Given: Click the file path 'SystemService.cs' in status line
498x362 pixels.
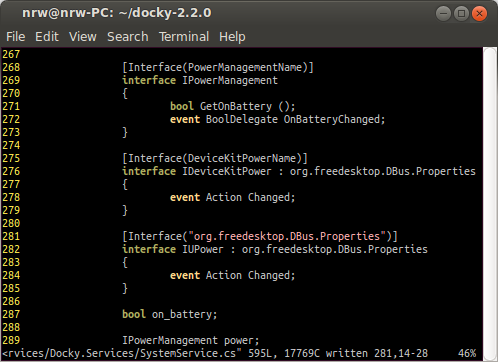Looking at the screenshot, I should [188, 353].
